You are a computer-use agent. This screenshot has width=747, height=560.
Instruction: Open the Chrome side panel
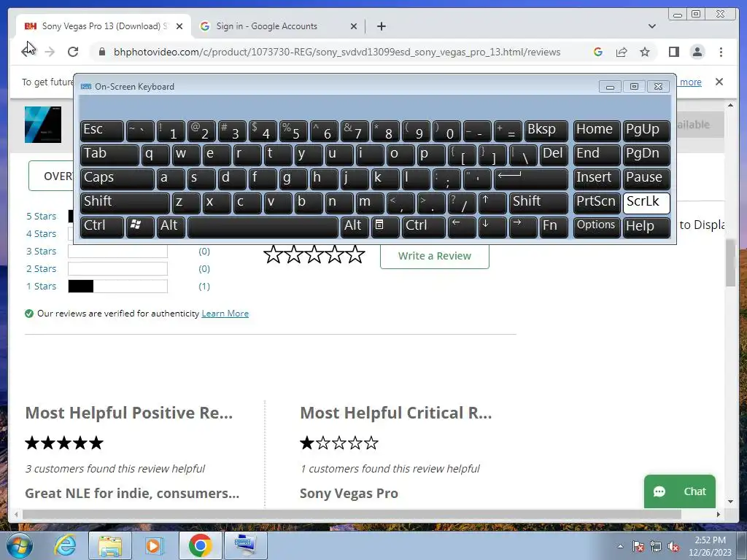[x=673, y=52]
